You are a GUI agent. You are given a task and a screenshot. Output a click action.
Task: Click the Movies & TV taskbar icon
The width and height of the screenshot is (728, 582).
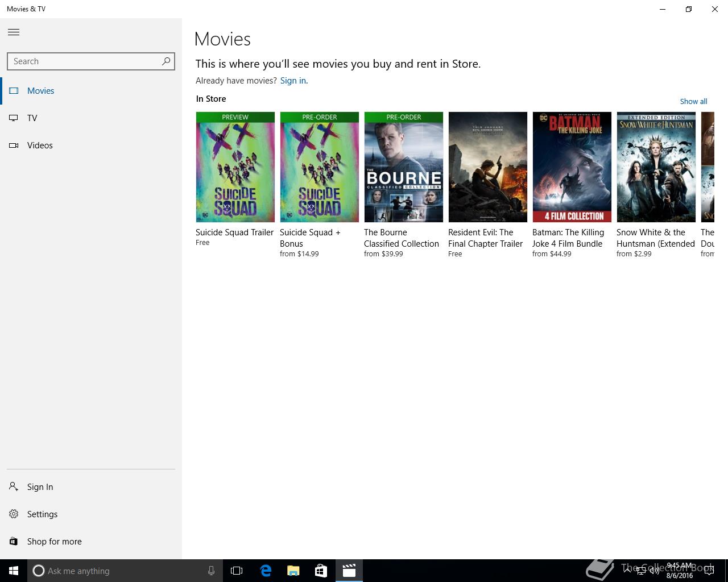pos(349,571)
